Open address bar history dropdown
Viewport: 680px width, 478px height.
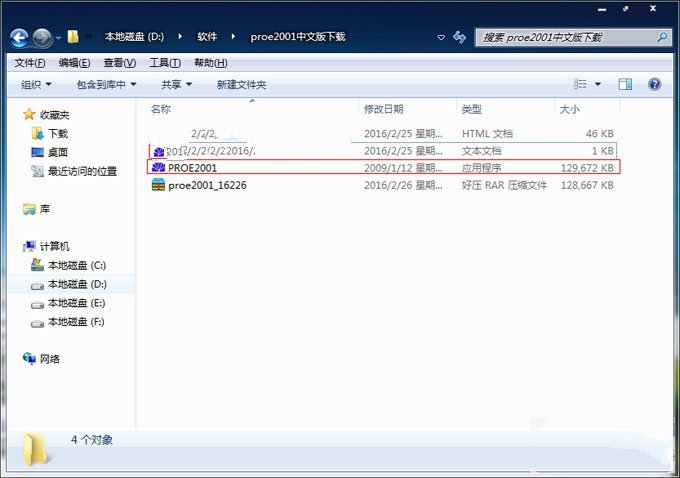coord(441,37)
